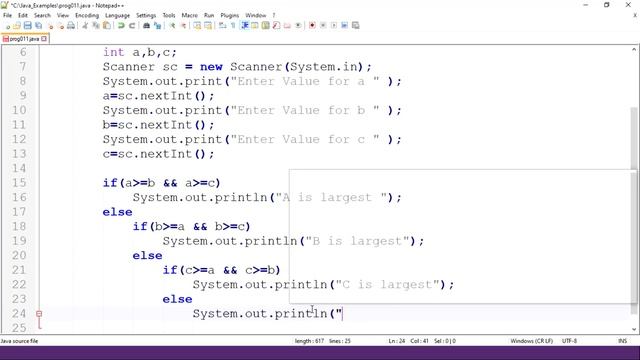This screenshot has width=640, height=360.
Task: Open the View menu
Action: click(62, 16)
